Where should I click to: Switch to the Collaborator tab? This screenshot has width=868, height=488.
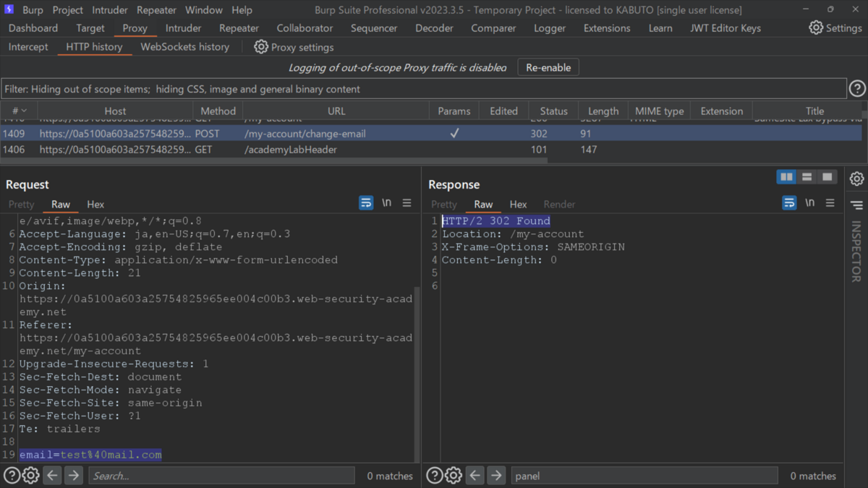[305, 28]
